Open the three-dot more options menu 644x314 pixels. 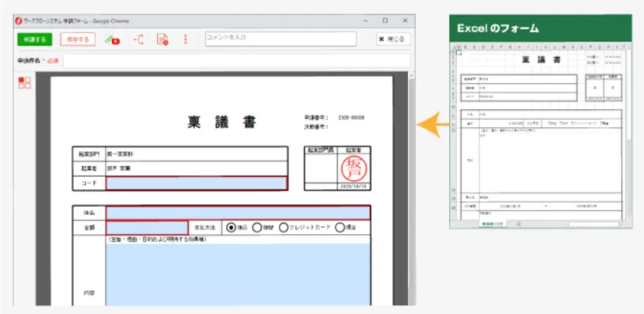coord(186,39)
